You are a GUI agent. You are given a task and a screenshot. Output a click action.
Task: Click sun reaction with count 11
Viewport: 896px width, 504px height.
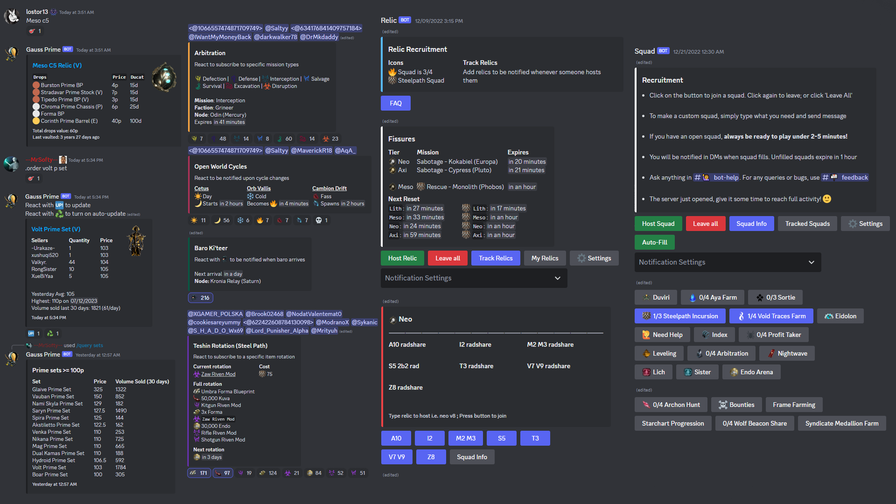[x=198, y=220]
